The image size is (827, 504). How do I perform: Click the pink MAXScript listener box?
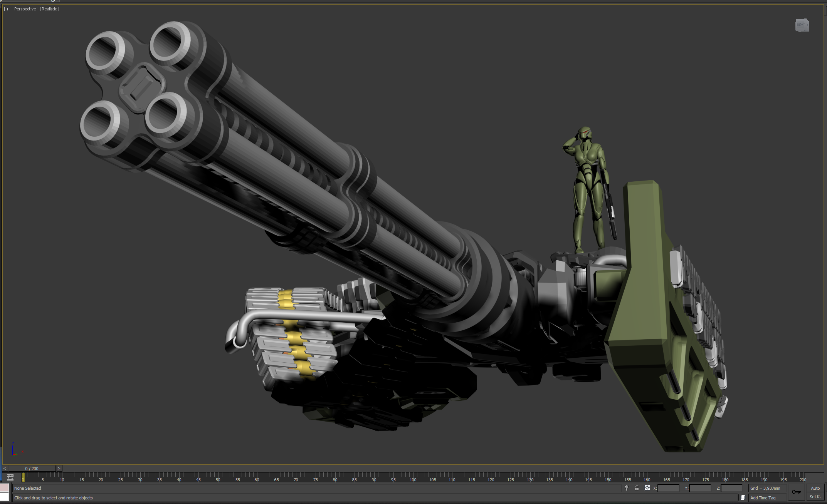pyautogui.click(x=4, y=488)
